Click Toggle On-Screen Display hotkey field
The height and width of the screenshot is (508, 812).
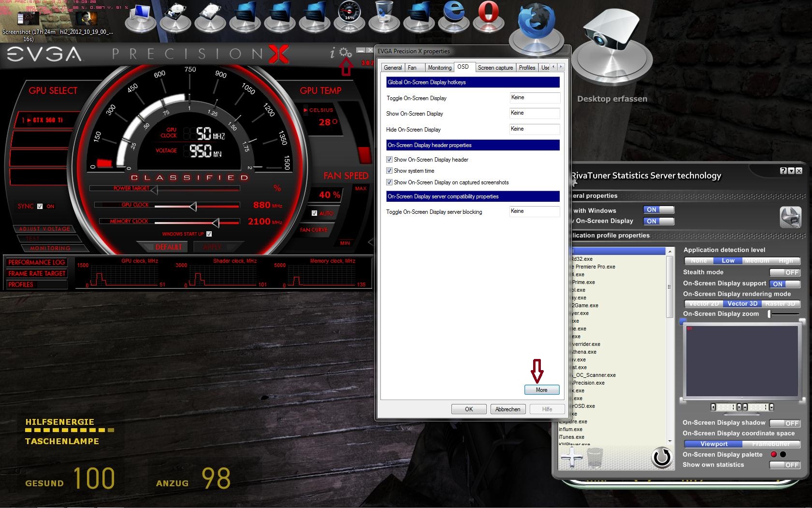[x=535, y=98]
